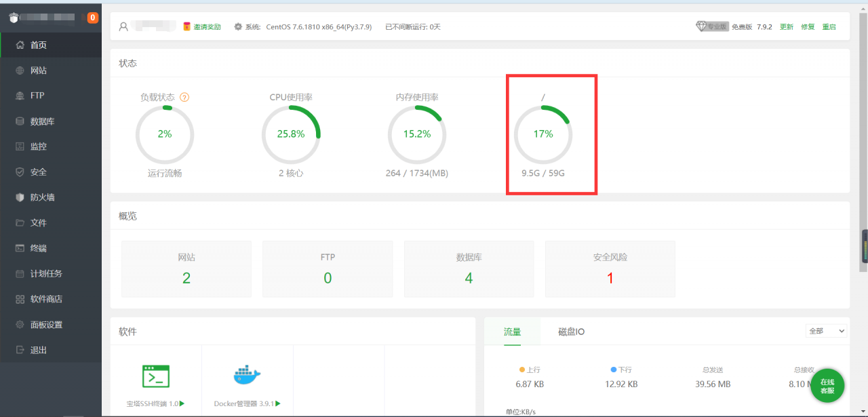Click the FTP sidebar icon

[20, 96]
